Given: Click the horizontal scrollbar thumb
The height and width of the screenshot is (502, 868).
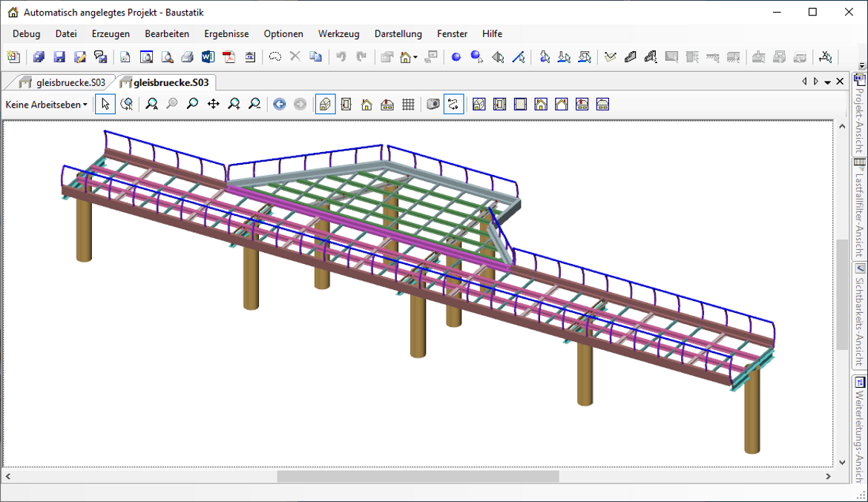Looking at the screenshot, I should coord(418,477).
